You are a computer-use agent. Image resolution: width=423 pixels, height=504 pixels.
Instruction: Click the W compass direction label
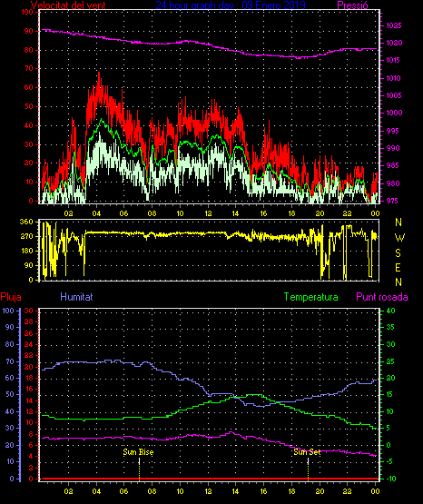pyautogui.click(x=399, y=238)
